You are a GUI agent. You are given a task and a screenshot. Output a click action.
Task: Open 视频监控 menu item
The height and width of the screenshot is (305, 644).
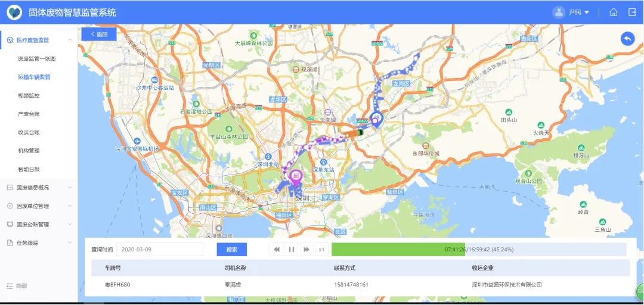[29, 95]
